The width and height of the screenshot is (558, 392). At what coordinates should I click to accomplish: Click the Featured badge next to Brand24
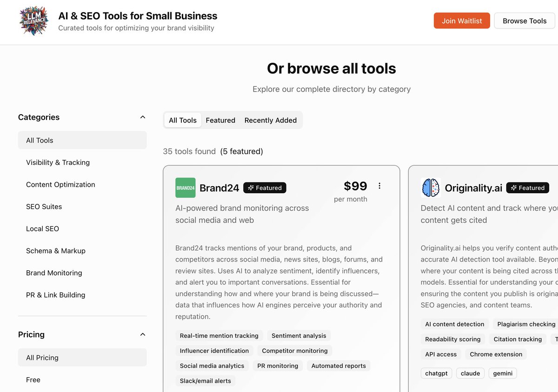[265, 188]
